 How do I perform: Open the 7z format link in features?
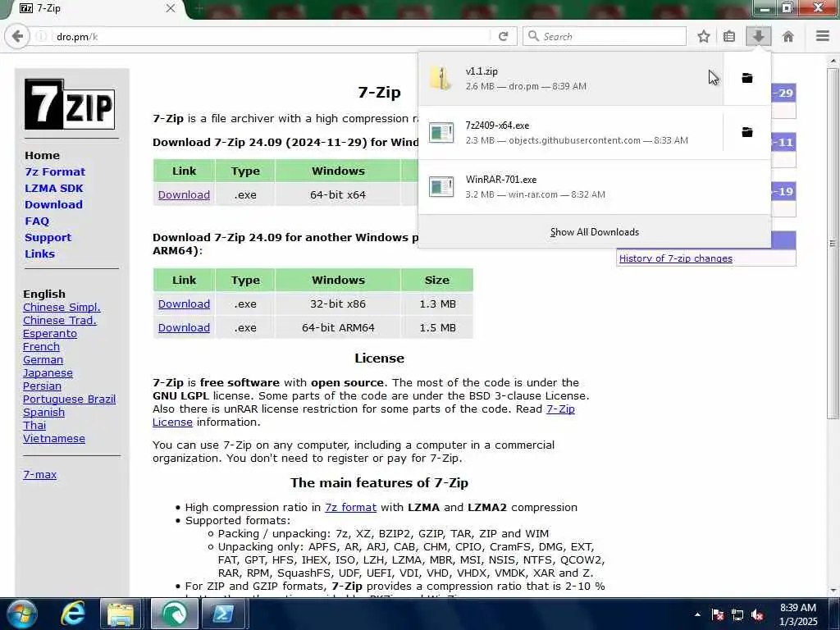point(350,507)
